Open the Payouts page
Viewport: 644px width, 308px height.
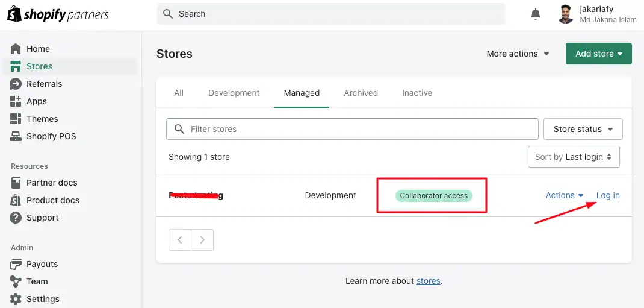(x=42, y=264)
